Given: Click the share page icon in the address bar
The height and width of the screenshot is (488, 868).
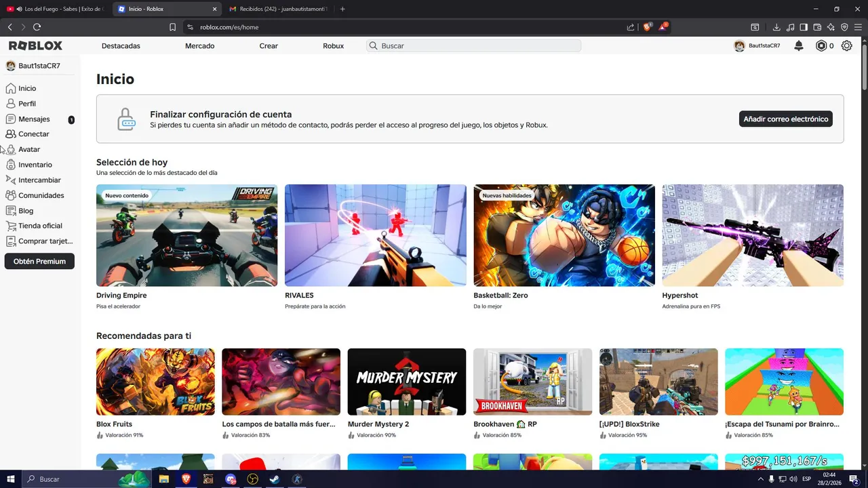Looking at the screenshot, I should click(x=631, y=27).
